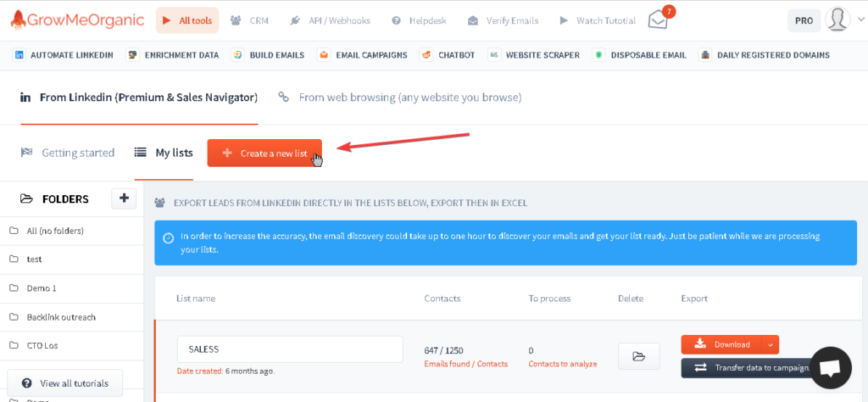This screenshot has width=868, height=402.
Task: Open EMAIL CAMPAIGNS tool label
Action: pos(371,55)
